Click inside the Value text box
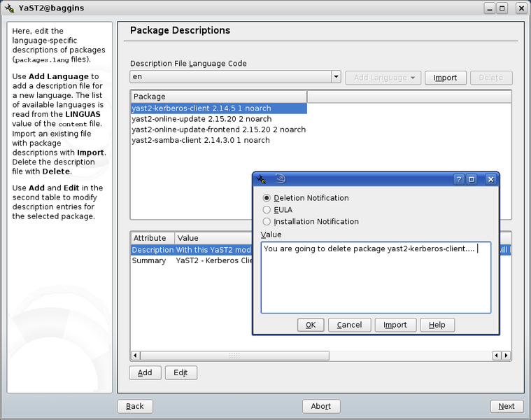The width and height of the screenshot is (531, 420). point(376,280)
